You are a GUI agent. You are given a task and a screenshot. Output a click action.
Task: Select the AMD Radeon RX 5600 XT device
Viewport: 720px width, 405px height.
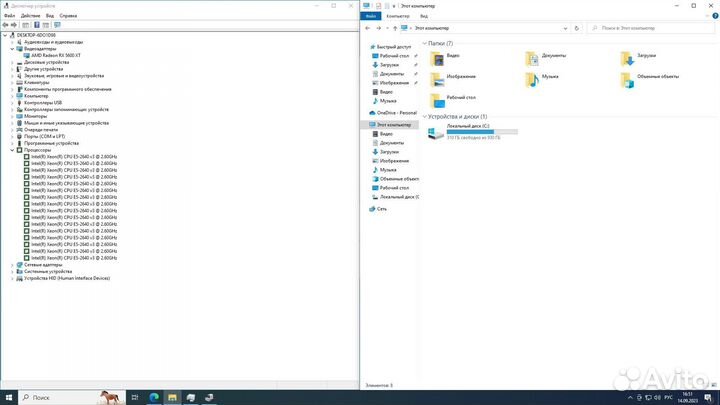point(56,55)
